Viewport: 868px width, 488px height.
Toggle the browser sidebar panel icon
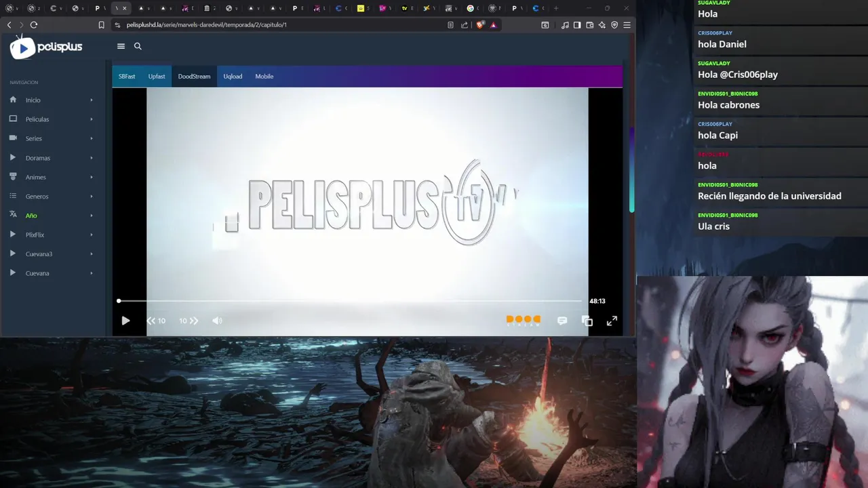[x=577, y=25]
